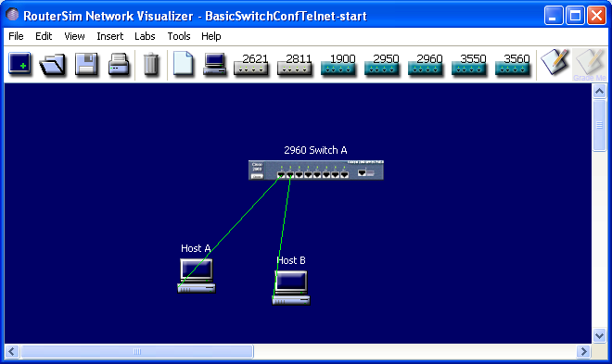Click the Grade Me icon
Screen dimensions: 612x364
click(590, 65)
